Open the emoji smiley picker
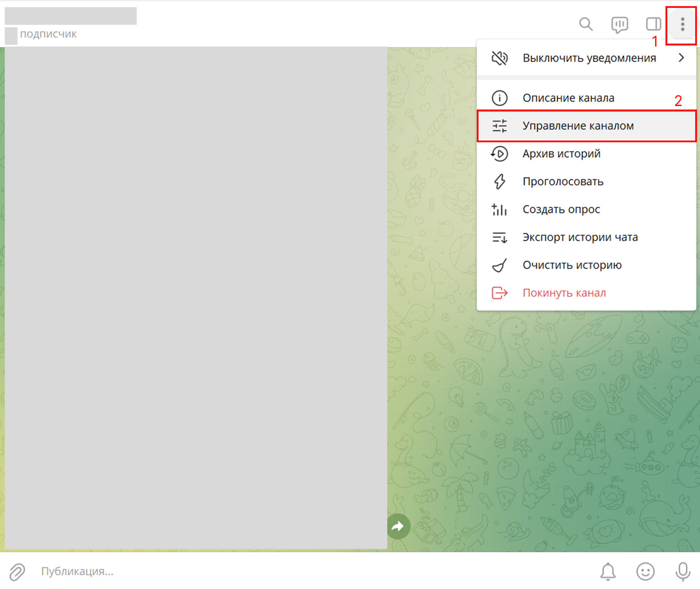 pos(645,571)
